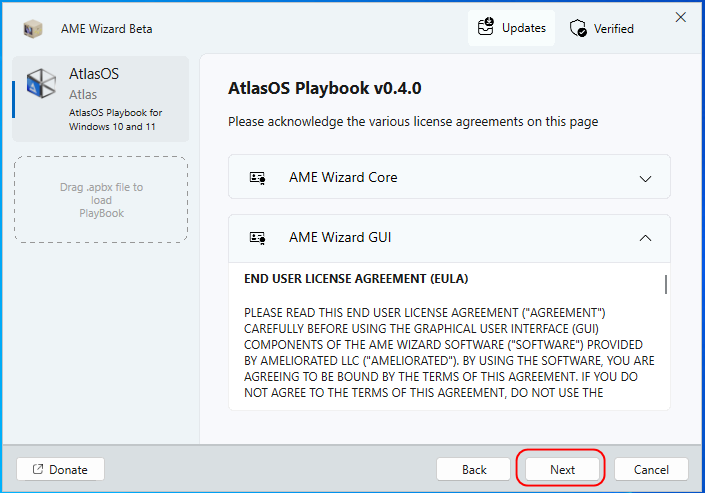This screenshot has height=493, width=705.
Task: Click the license icon beside AME Wizard Core
Action: [257, 178]
